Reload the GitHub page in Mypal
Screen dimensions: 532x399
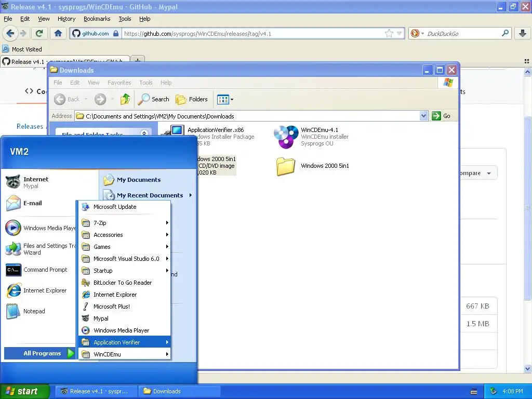(x=39, y=33)
